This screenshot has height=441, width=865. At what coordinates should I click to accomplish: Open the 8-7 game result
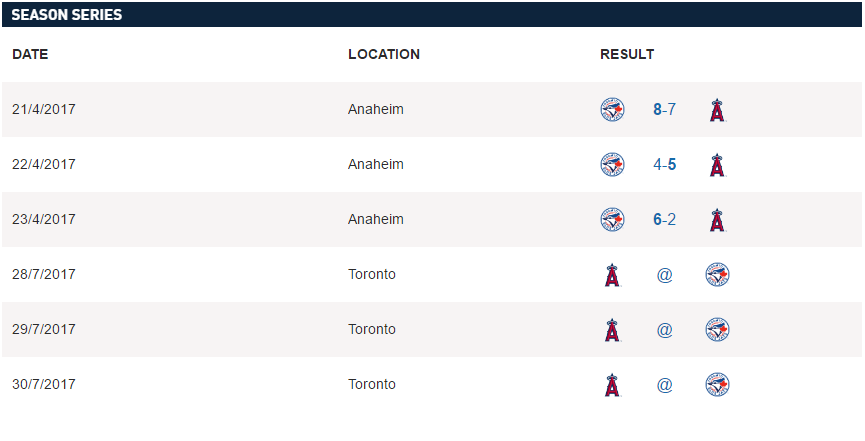[x=664, y=110]
